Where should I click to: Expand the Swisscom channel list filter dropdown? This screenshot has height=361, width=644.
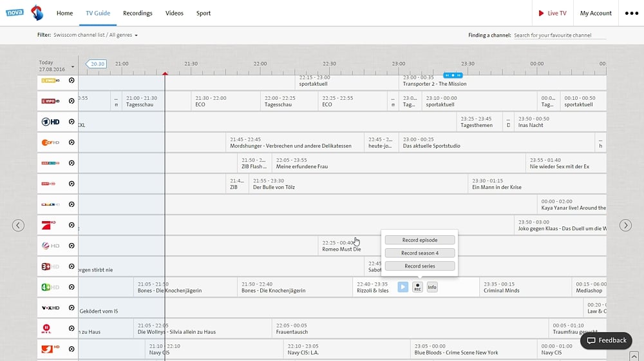tap(95, 35)
